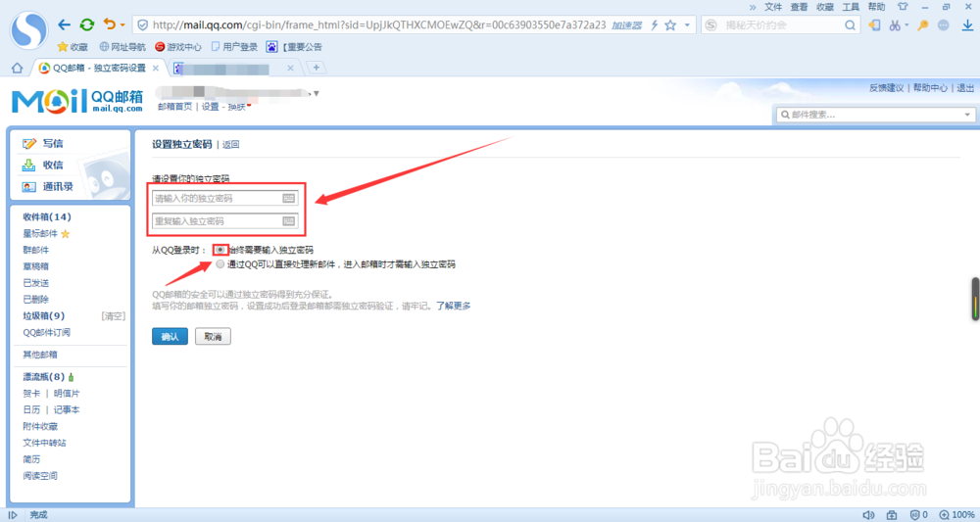Switch to the second blurred browser tab
This screenshot has width=980, height=522.
pyautogui.click(x=234, y=68)
